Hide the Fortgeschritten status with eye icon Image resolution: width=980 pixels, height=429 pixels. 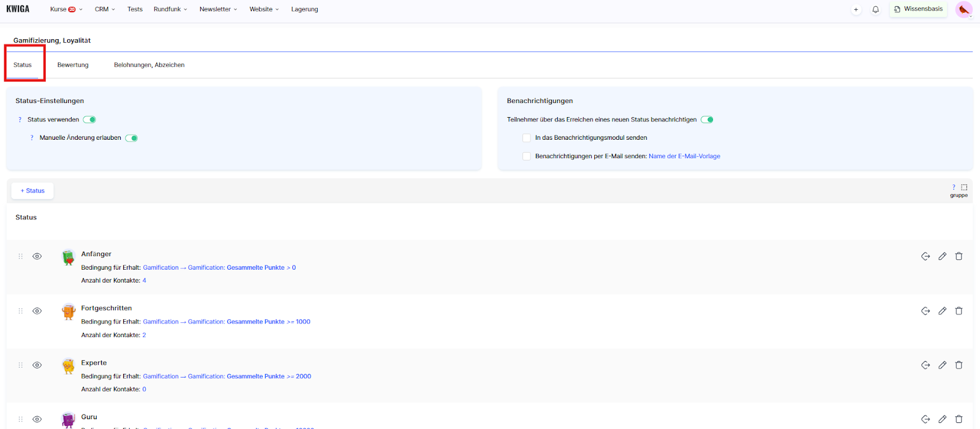click(x=37, y=311)
